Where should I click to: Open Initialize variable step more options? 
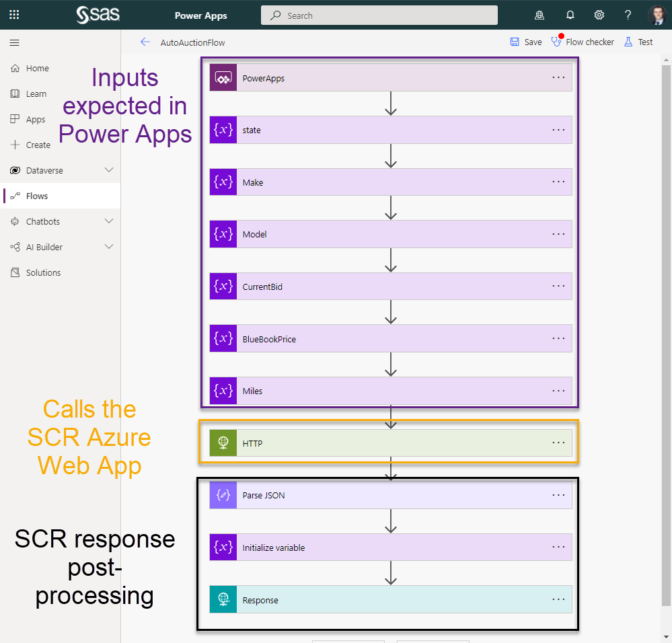click(x=558, y=547)
